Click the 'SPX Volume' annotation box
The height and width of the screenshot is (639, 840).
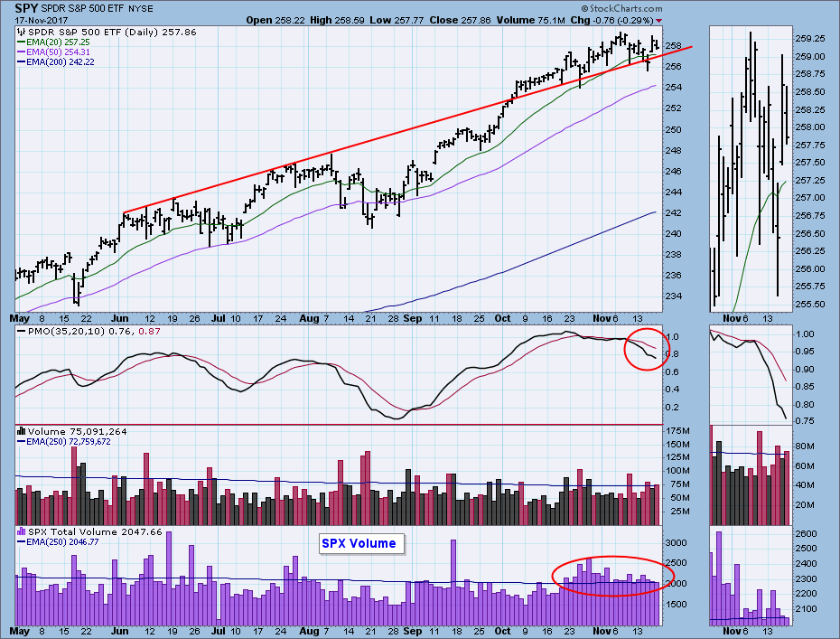point(361,543)
